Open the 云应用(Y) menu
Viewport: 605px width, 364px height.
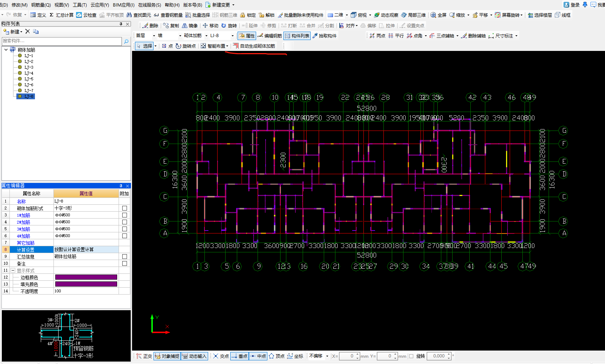tap(100, 5)
